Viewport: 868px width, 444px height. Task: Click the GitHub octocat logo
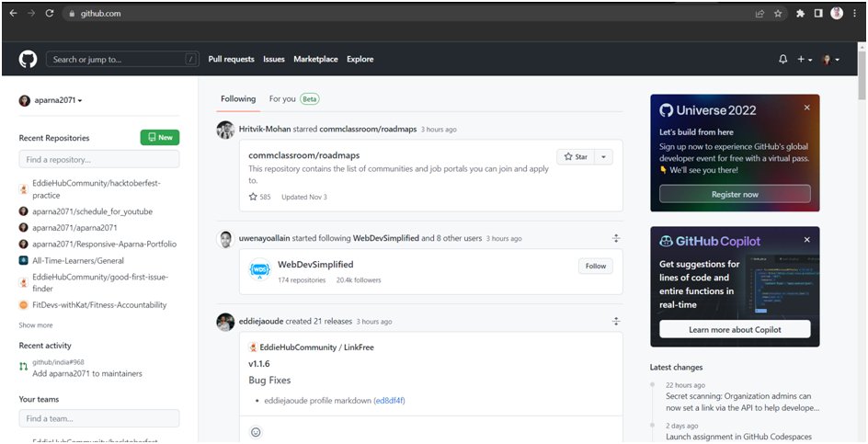tap(28, 59)
